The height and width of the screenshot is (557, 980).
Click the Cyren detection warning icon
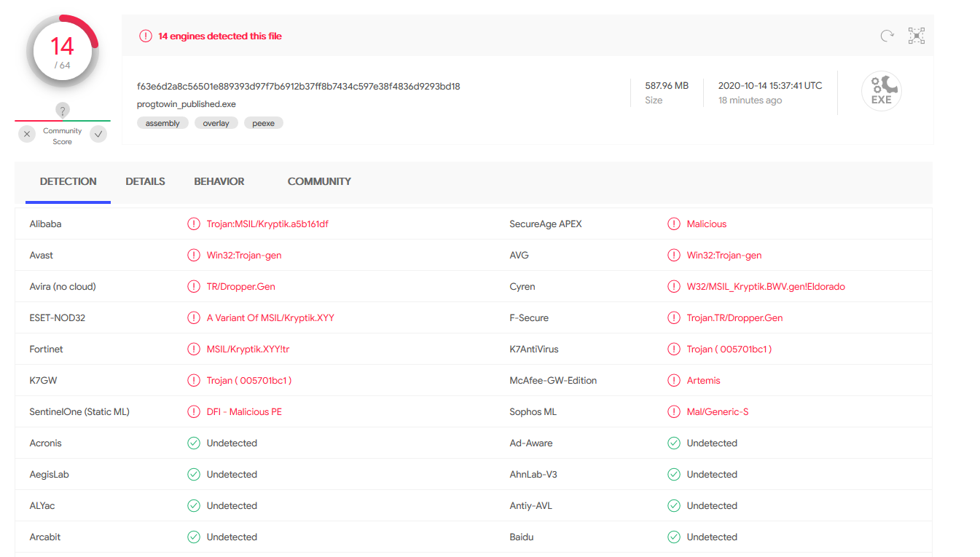pos(674,287)
